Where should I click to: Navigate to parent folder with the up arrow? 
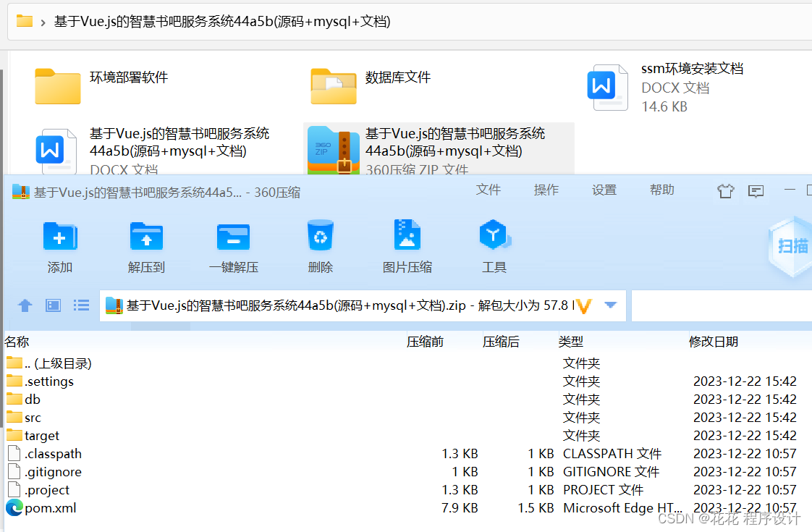[x=25, y=305]
